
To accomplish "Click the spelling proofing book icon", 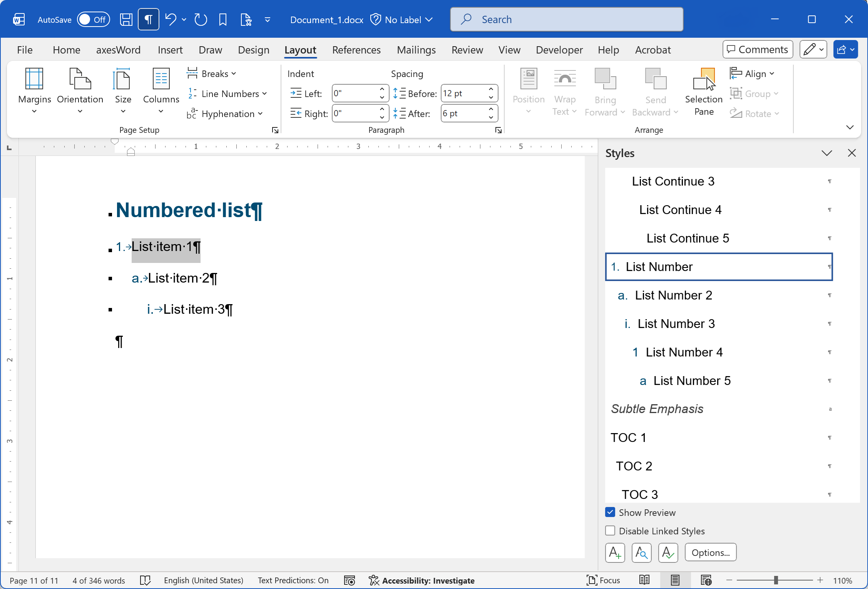I will [x=145, y=581].
